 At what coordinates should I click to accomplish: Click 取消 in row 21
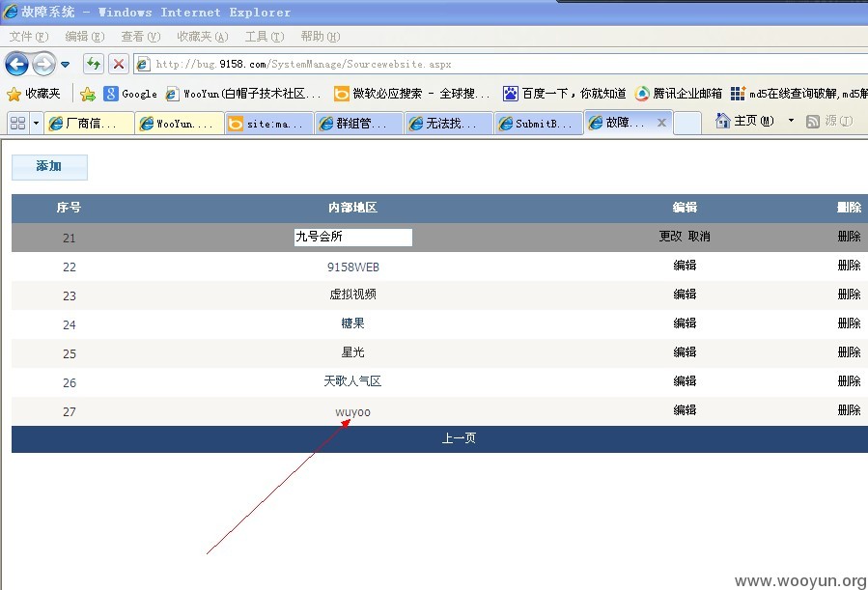click(x=699, y=237)
